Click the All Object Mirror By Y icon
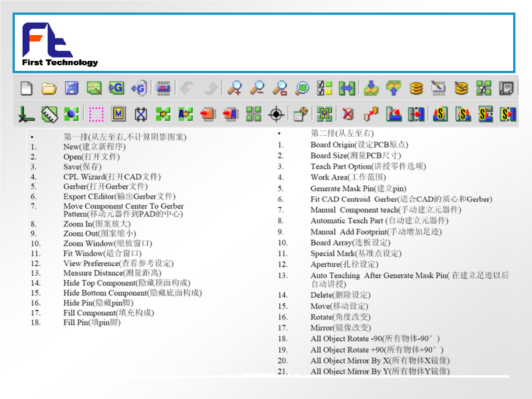532x399 pixels. 508,114
